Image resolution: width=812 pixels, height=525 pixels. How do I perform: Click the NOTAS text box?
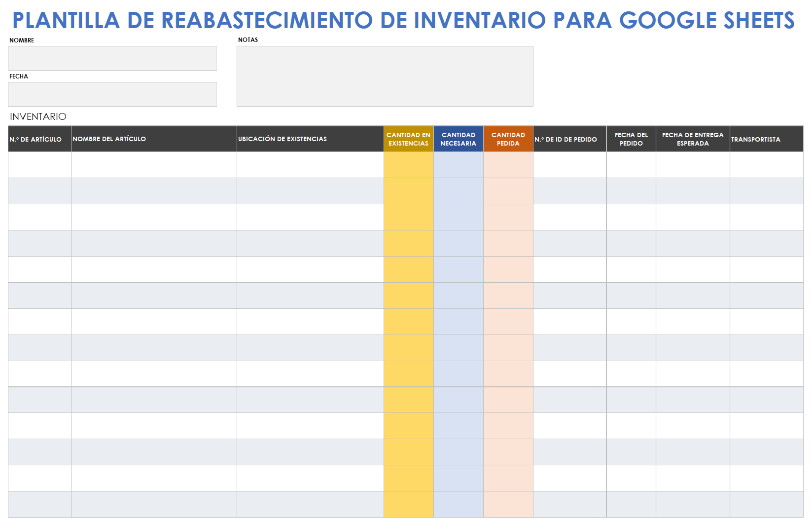pyautogui.click(x=385, y=76)
